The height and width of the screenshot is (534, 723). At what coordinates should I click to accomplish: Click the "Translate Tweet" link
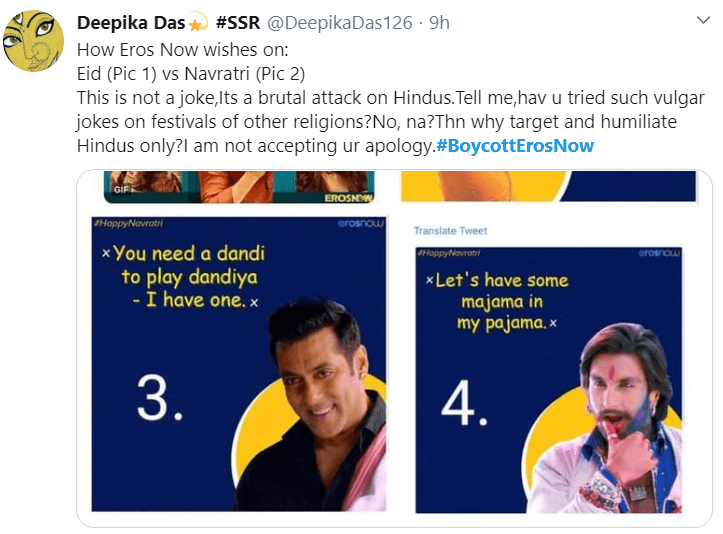[x=451, y=231]
